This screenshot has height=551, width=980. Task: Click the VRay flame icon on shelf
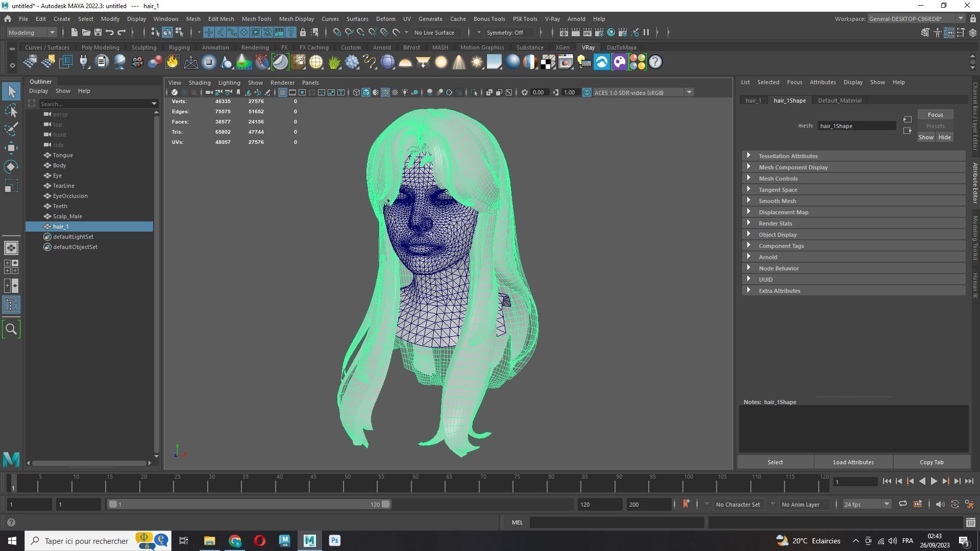173,62
